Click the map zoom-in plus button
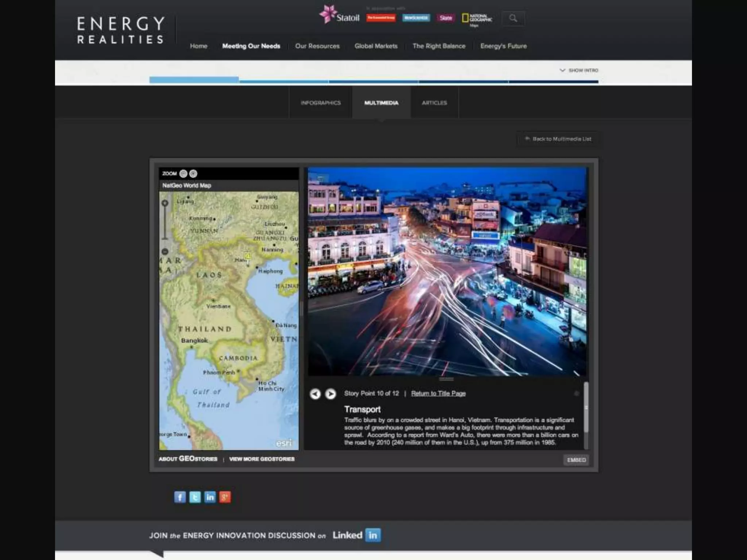 point(165,203)
